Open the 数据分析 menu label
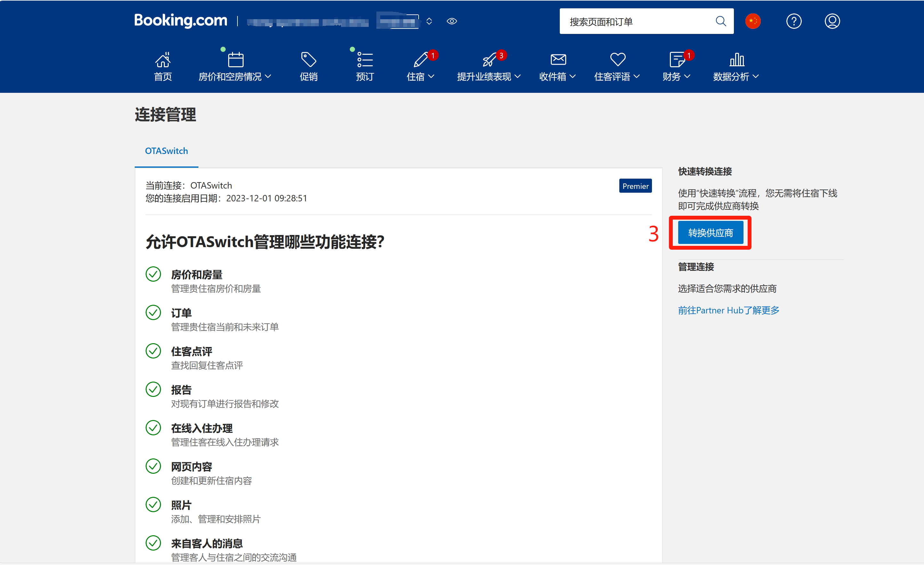Screen dimensions: 924x565 731,77
